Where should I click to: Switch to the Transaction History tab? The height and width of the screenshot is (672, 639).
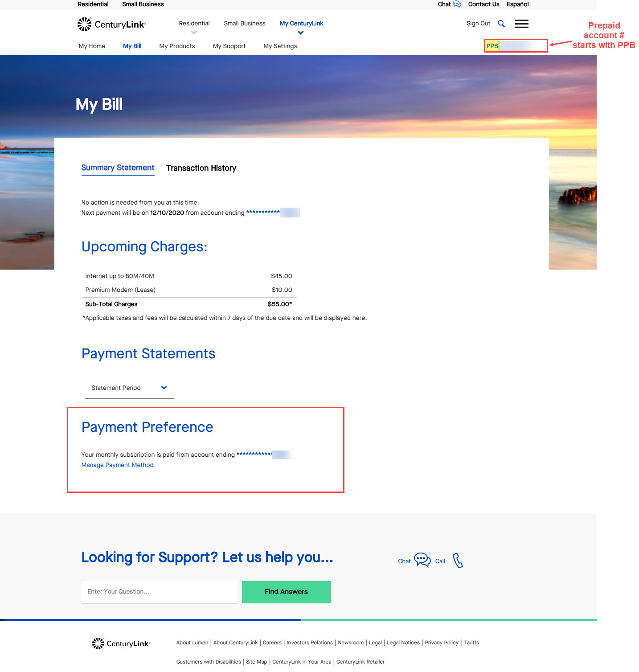(x=201, y=168)
